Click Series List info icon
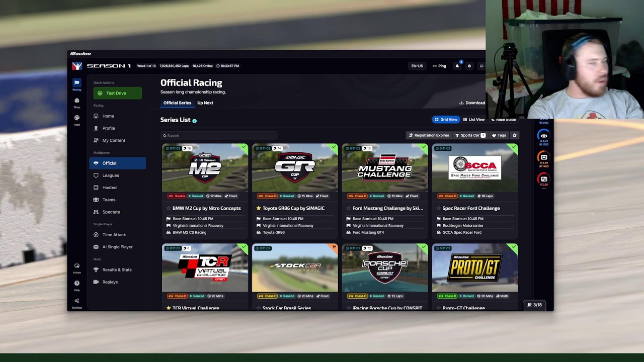The width and height of the screenshot is (644, 362). click(194, 121)
